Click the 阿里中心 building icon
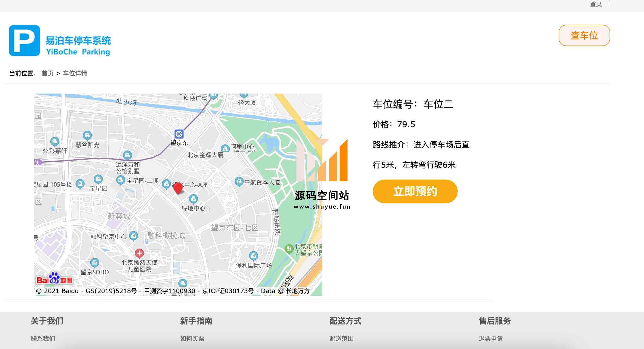The width and height of the screenshot is (644, 349). tap(225, 148)
